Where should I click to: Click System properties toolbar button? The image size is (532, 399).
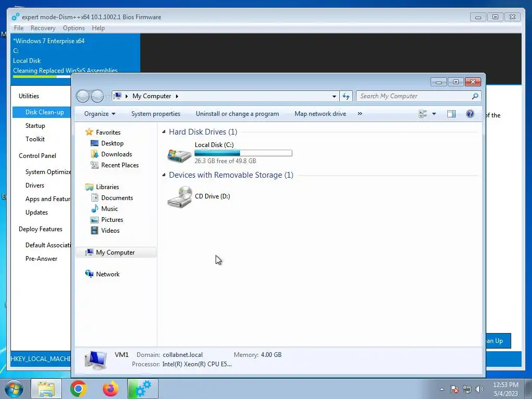156,114
